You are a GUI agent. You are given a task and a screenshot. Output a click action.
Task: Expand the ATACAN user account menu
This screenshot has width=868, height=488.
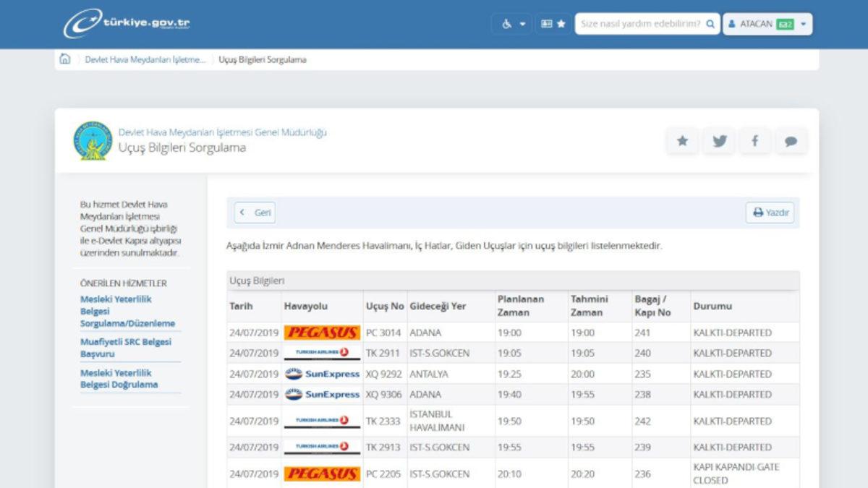click(x=767, y=24)
